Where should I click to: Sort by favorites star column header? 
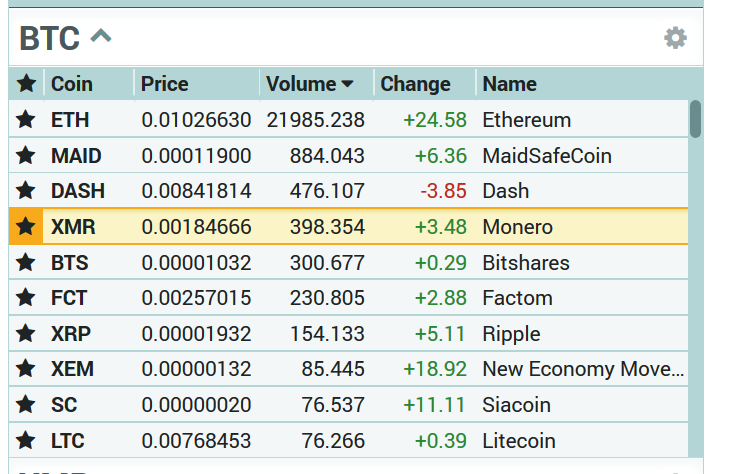click(26, 84)
